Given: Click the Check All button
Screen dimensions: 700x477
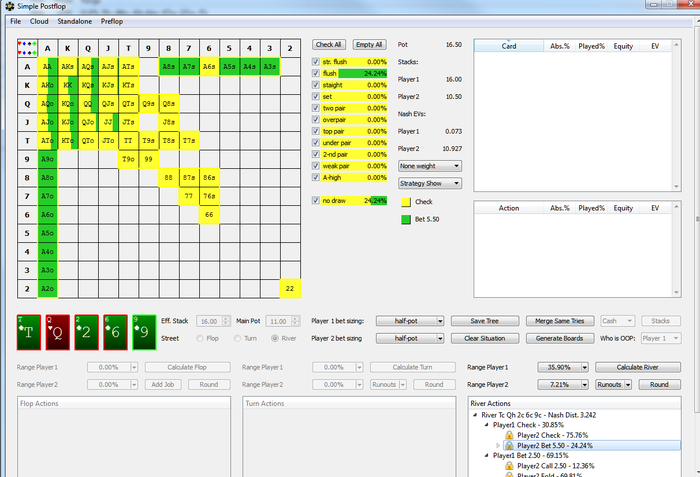Looking at the screenshot, I should 329,45.
